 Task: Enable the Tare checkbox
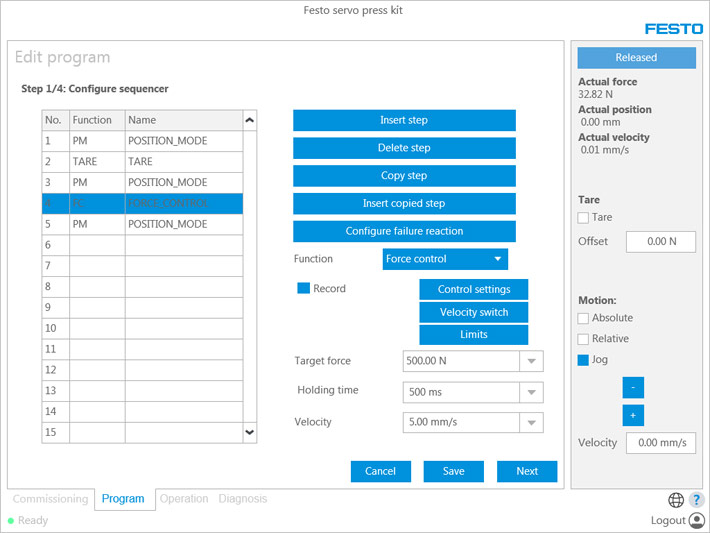[x=583, y=217]
